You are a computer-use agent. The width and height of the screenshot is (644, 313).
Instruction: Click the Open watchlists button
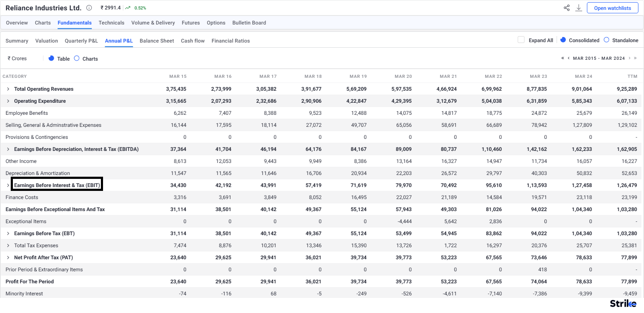tap(612, 8)
